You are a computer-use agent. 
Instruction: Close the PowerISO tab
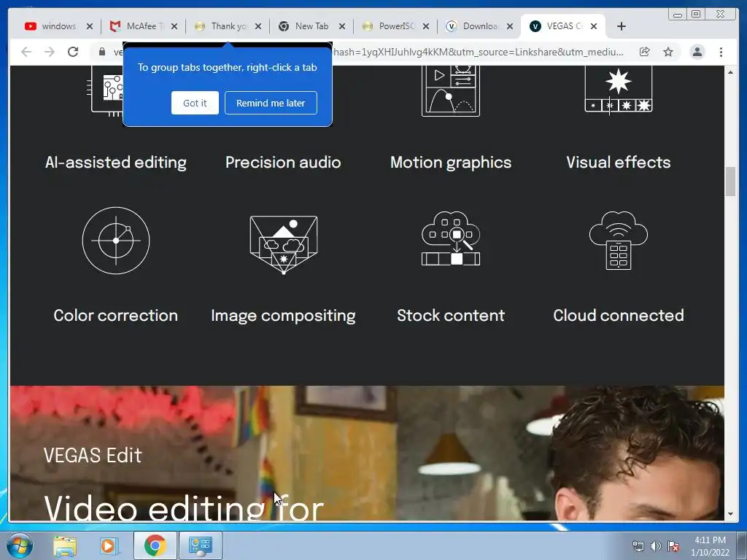coord(426,27)
